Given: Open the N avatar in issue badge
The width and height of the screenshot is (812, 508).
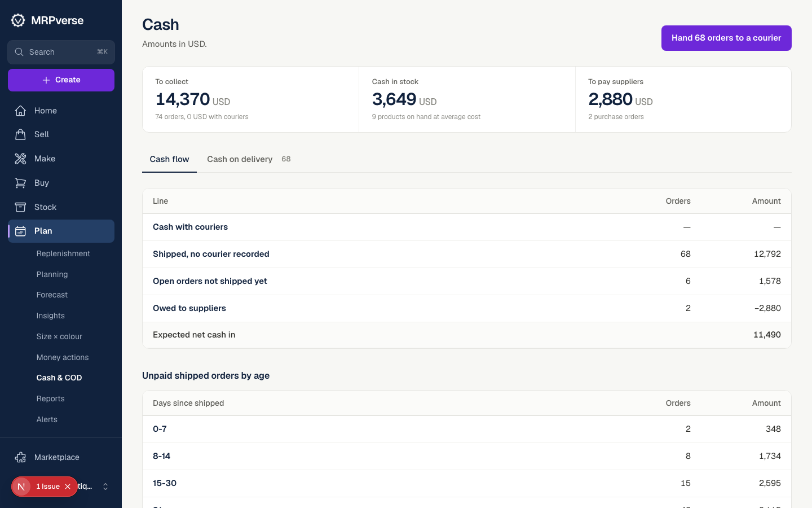Looking at the screenshot, I should click(x=21, y=487).
